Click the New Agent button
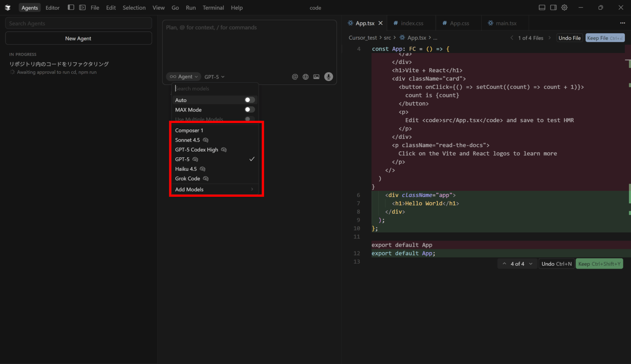631x364 pixels. [78, 38]
